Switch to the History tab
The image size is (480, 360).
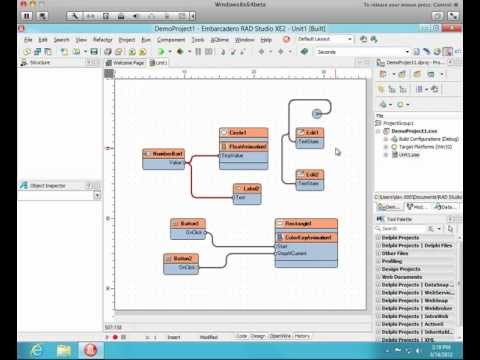(x=302, y=336)
